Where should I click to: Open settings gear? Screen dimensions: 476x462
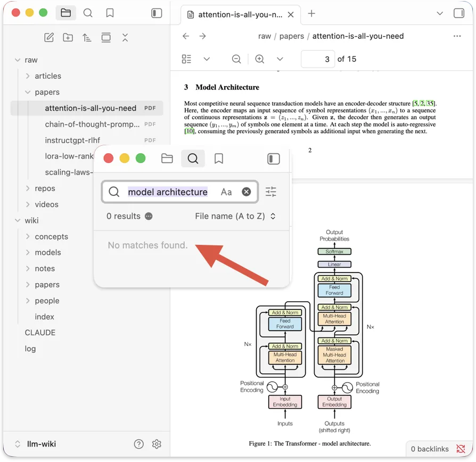[x=157, y=444]
